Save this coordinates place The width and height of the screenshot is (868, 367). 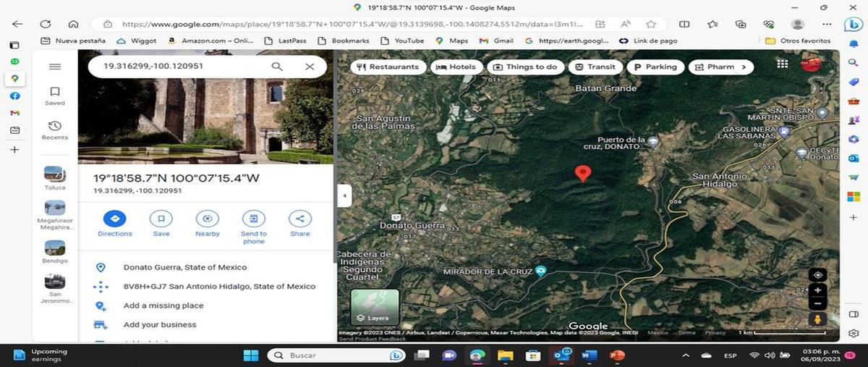click(x=161, y=223)
